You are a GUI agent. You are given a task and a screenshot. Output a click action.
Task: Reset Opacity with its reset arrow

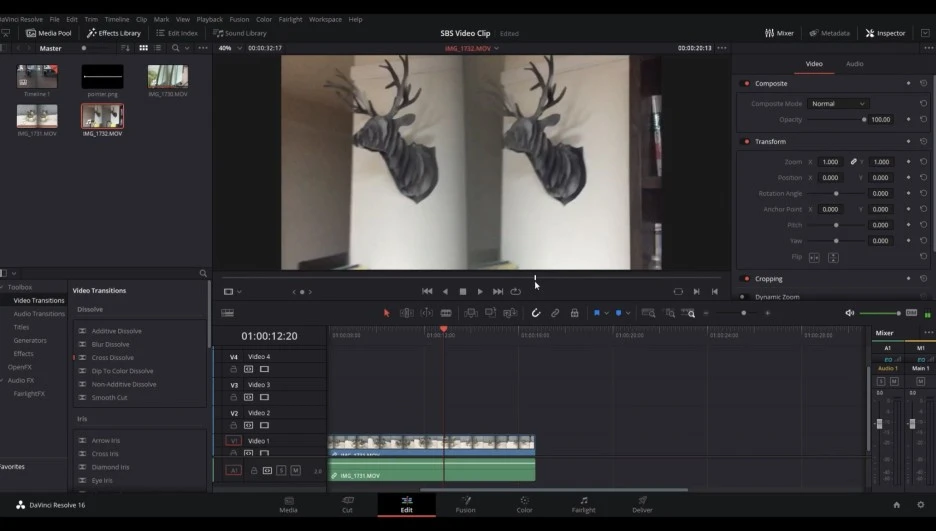pyautogui.click(x=923, y=119)
